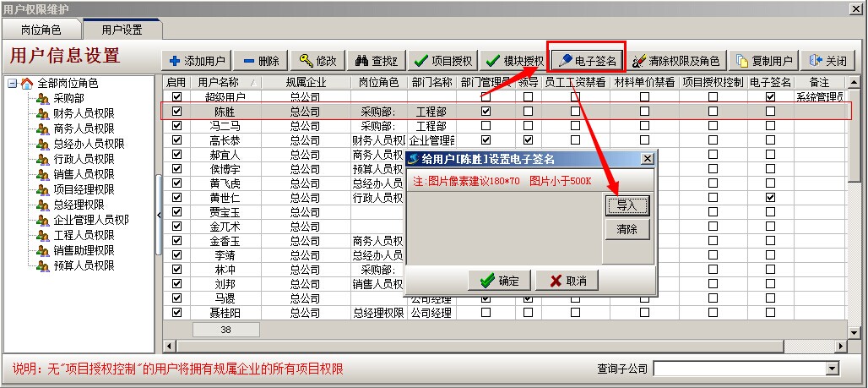Open the 查询子公司 dropdown
The image size is (868, 388).
point(833,369)
